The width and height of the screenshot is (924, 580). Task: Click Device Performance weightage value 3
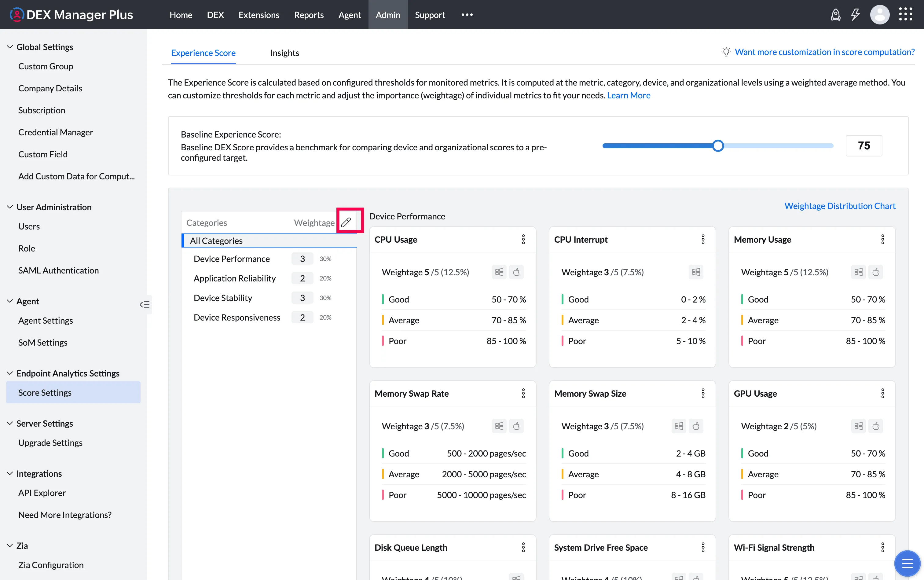pos(302,259)
